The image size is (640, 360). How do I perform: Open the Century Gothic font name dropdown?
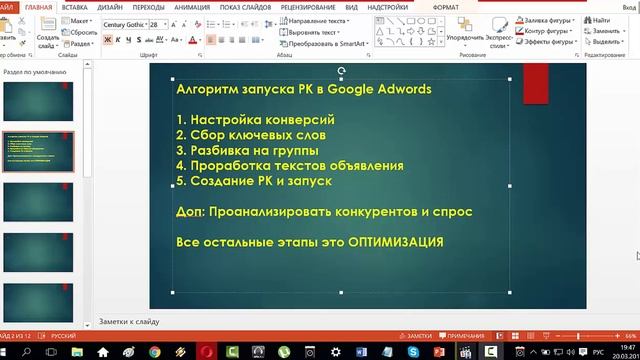pyautogui.click(x=146, y=25)
